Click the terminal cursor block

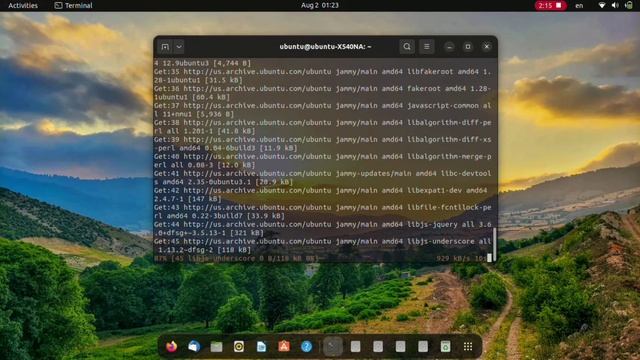(x=489, y=258)
